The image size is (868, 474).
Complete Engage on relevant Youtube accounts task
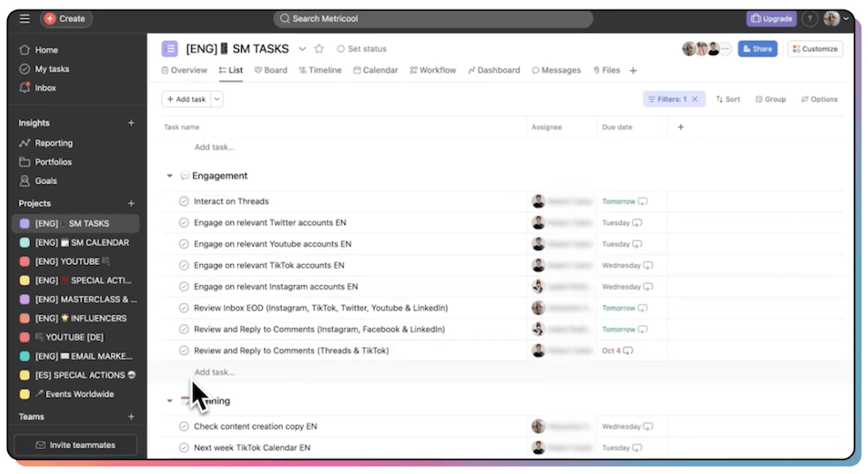184,244
